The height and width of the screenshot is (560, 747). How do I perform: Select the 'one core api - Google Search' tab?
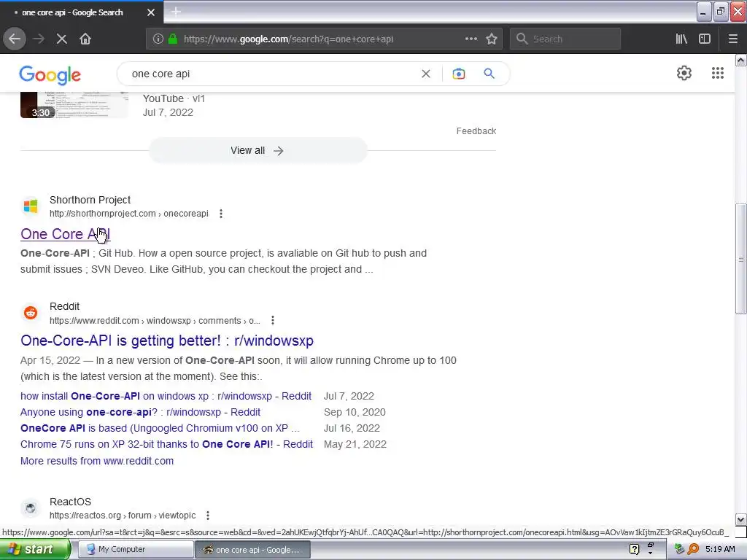tap(82, 12)
